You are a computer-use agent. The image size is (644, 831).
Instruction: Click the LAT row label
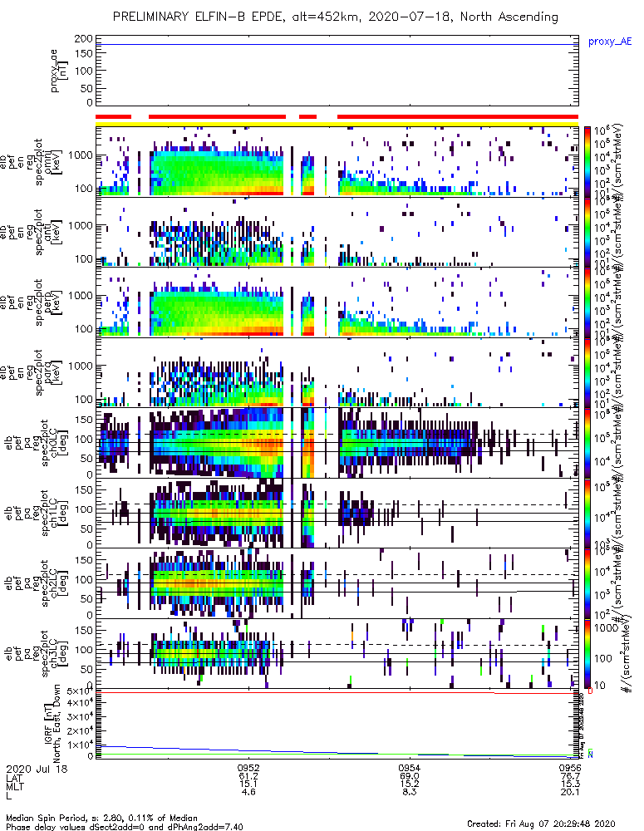coord(14,777)
